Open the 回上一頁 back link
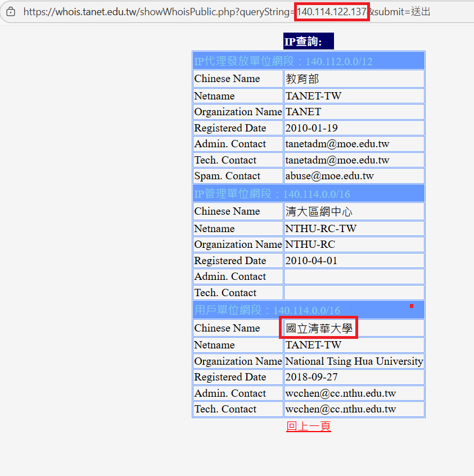 (309, 427)
